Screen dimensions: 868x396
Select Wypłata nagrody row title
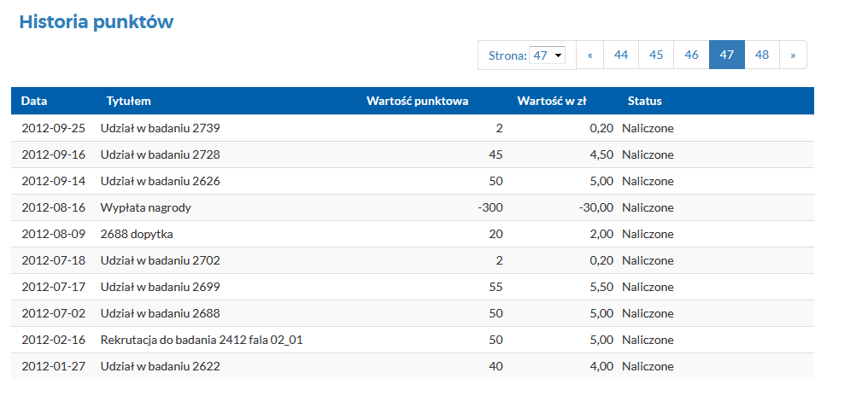(146, 208)
